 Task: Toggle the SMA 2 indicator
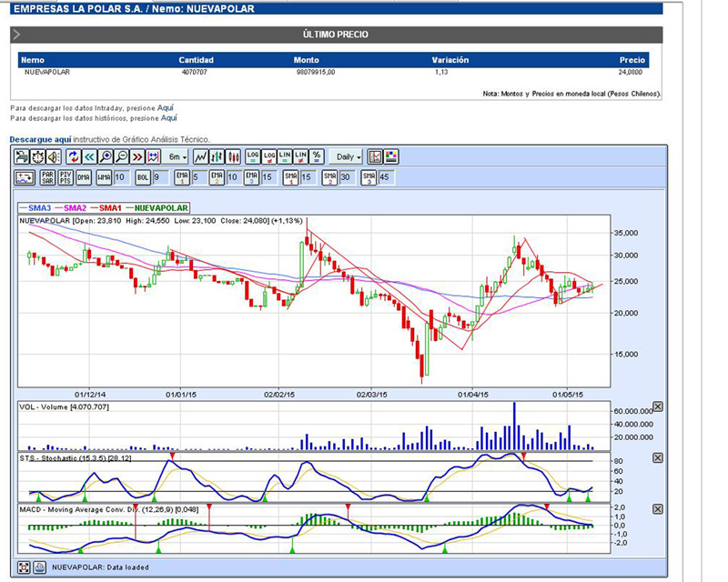(329, 177)
